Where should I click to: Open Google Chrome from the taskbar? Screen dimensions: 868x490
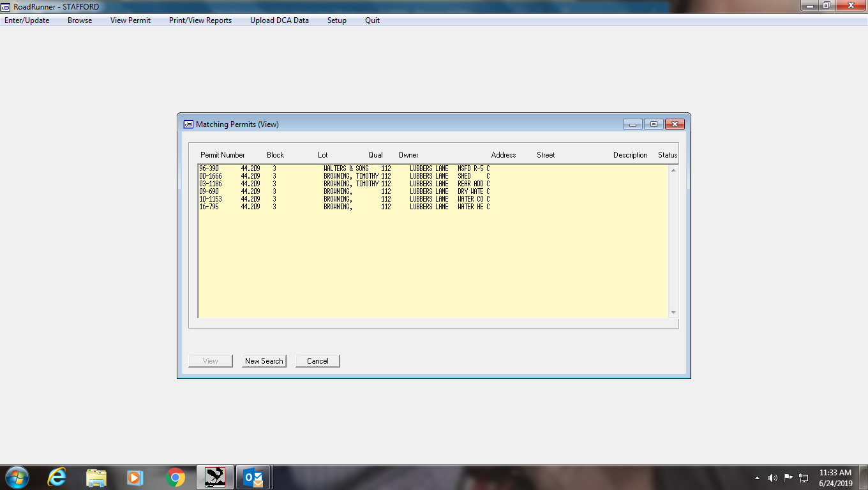point(175,477)
